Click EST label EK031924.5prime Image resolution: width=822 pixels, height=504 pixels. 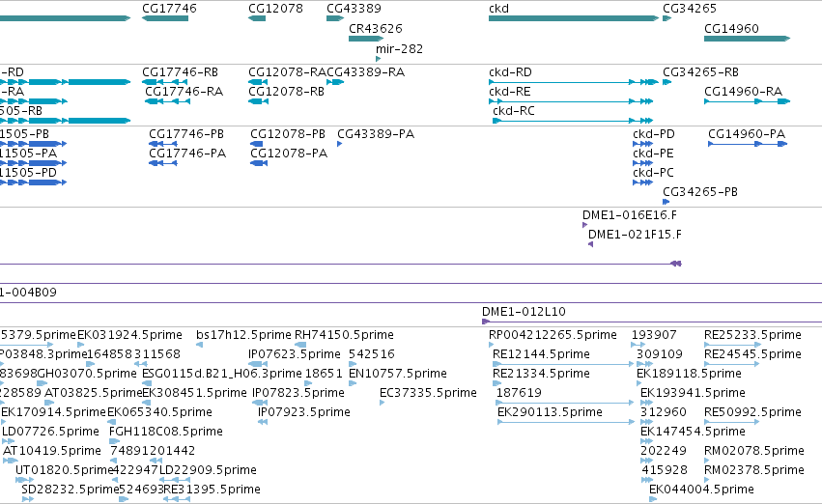[x=129, y=334]
